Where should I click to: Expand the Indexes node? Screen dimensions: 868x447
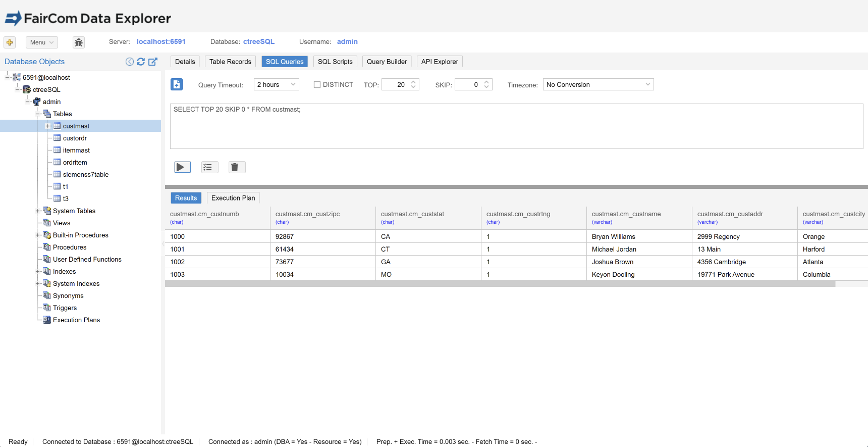pos(38,271)
